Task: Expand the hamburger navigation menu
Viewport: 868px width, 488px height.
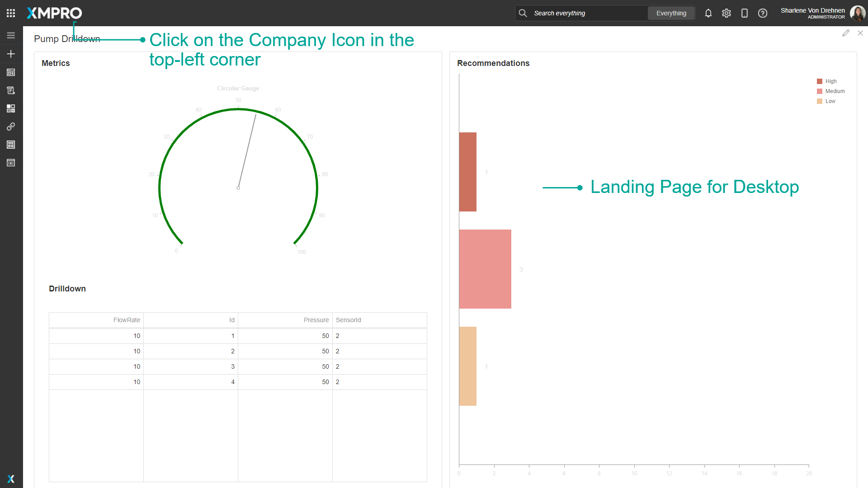Action: pos(11,35)
